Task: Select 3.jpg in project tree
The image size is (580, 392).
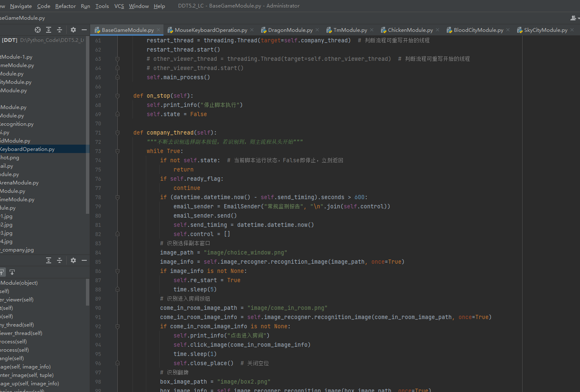Action: coord(6,233)
